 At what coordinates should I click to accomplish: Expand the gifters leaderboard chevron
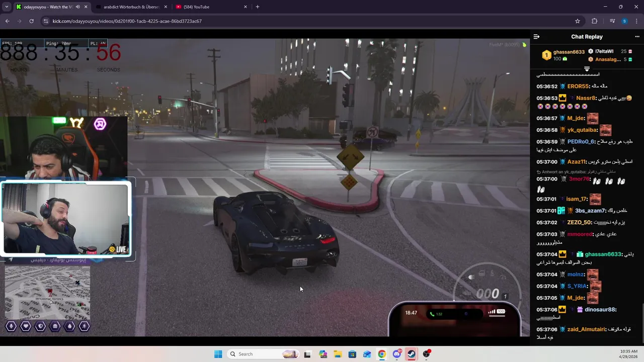(x=587, y=69)
